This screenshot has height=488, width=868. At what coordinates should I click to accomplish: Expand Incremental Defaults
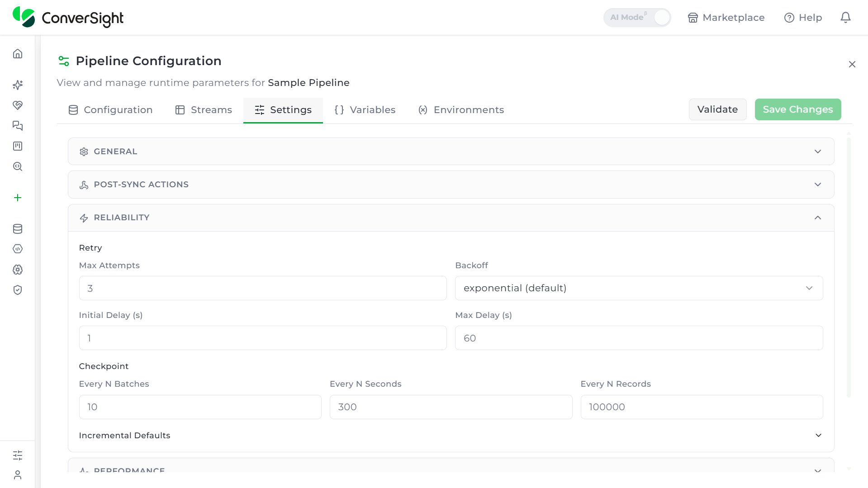click(451, 436)
